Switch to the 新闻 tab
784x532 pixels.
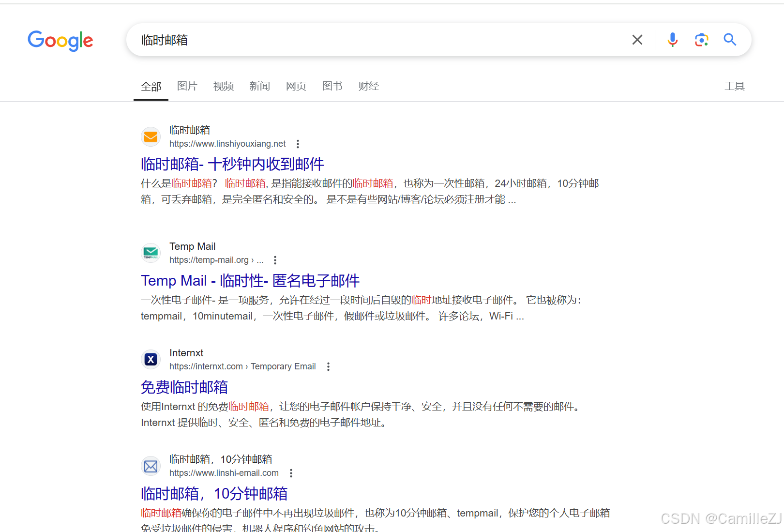click(260, 86)
